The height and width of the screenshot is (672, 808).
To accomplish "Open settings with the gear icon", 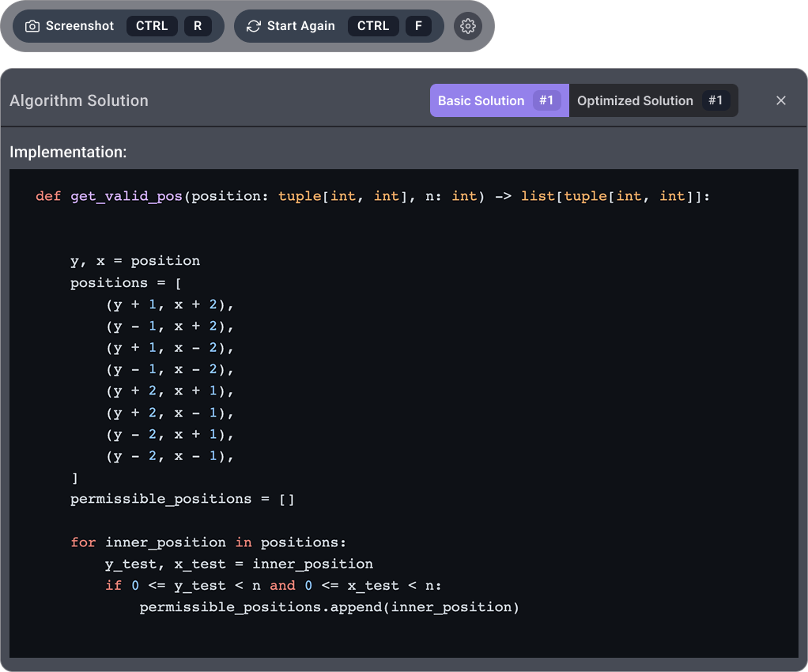I will point(468,26).
